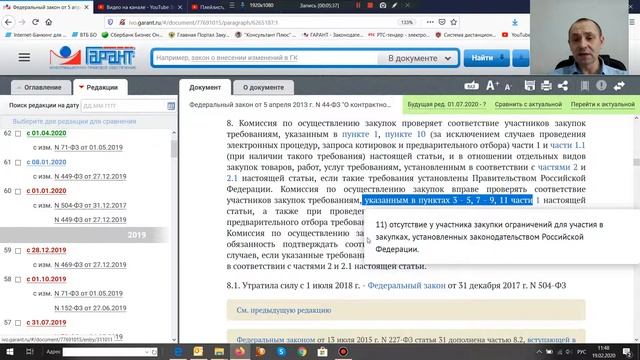Image resolution: width=640 pixels, height=360 pixels.
Task: Stop the screen recording
Action: pos(370,5)
